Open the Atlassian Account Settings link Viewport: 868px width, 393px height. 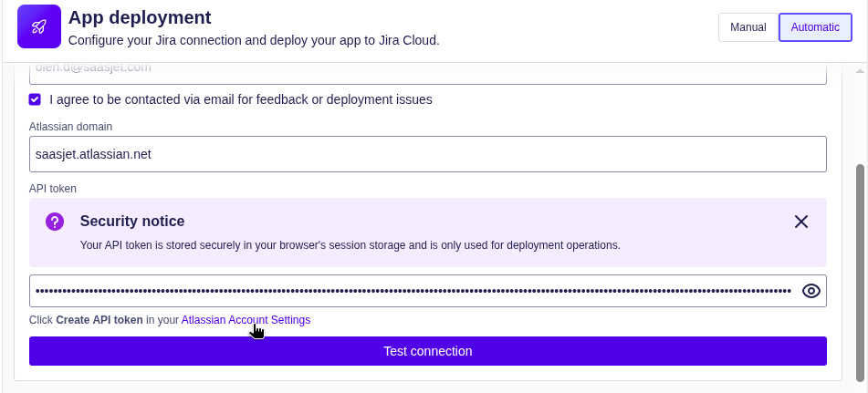point(246,320)
